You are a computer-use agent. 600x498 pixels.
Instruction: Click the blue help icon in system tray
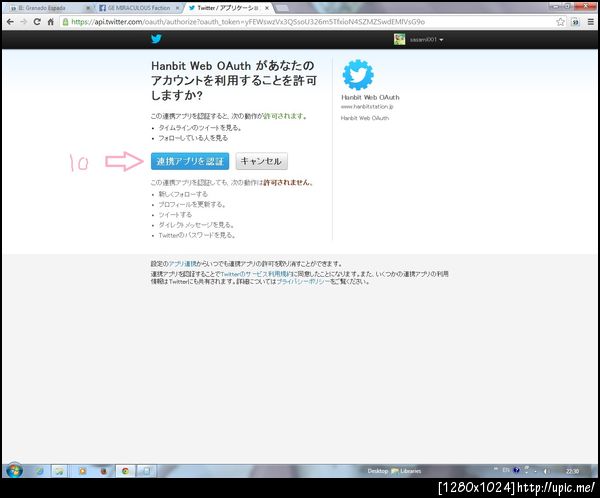(516, 470)
